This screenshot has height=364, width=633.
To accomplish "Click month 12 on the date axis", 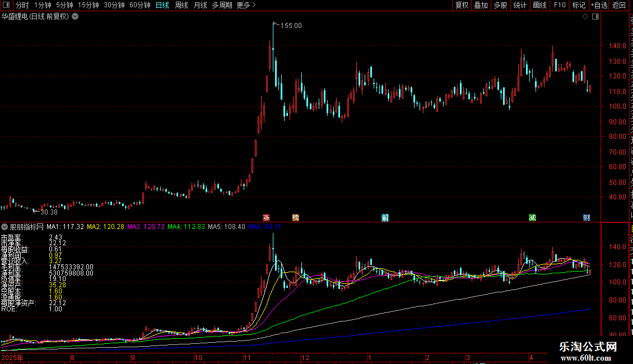I will click(305, 357).
